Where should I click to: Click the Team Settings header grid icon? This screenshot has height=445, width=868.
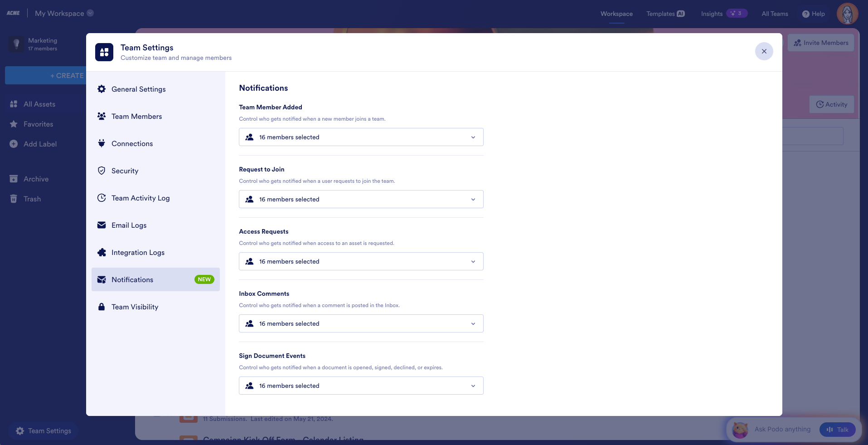pyautogui.click(x=104, y=52)
